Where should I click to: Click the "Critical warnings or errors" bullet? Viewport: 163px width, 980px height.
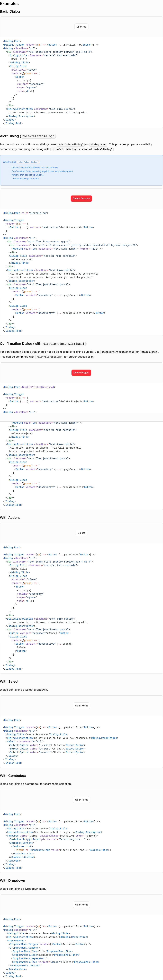25,178
